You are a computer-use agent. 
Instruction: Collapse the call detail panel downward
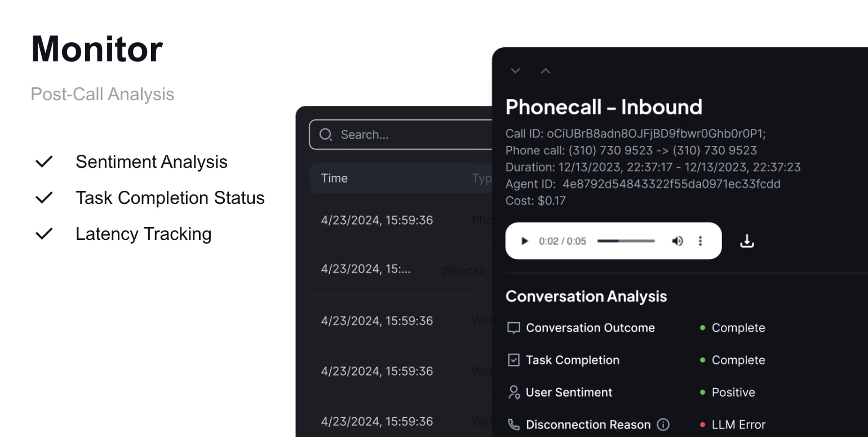tap(515, 70)
